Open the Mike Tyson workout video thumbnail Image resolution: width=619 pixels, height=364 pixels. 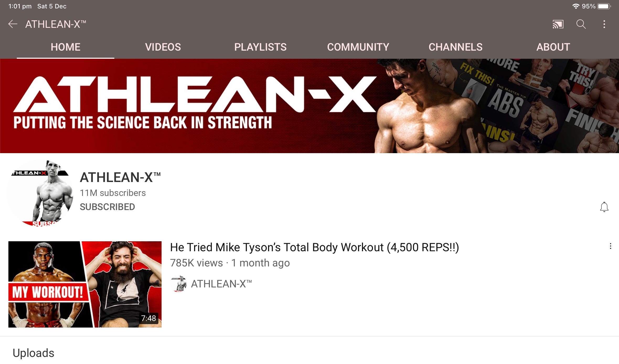click(x=85, y=284)
